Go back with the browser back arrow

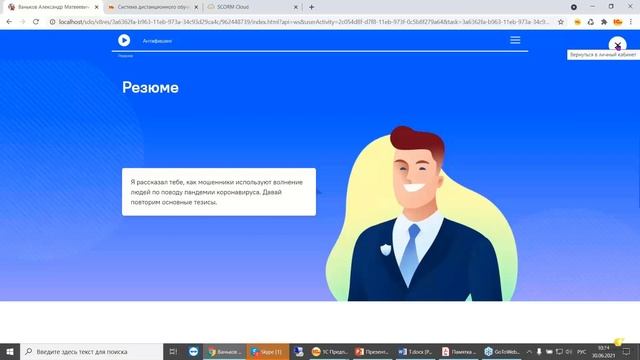coord(9,22)
